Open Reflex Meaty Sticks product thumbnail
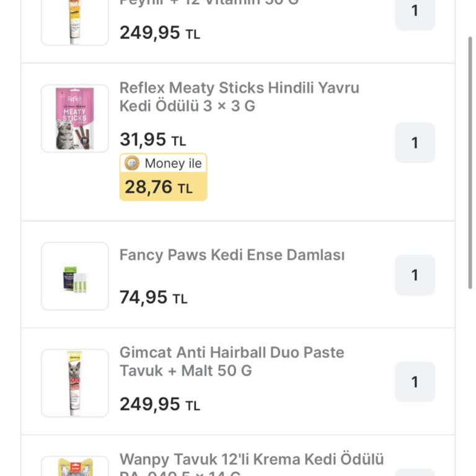The height and width of the screenshot is (476, 476). point(75,118)
